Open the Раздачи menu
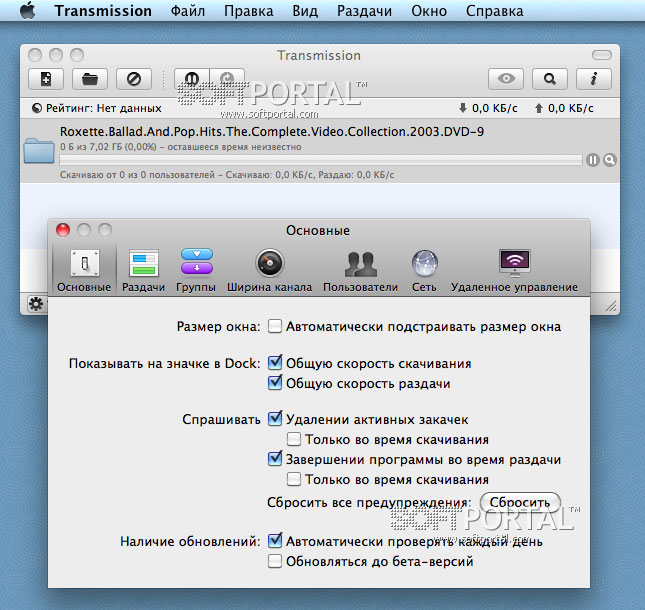Screen dimensions: 645x610 [x=364, y=11]
